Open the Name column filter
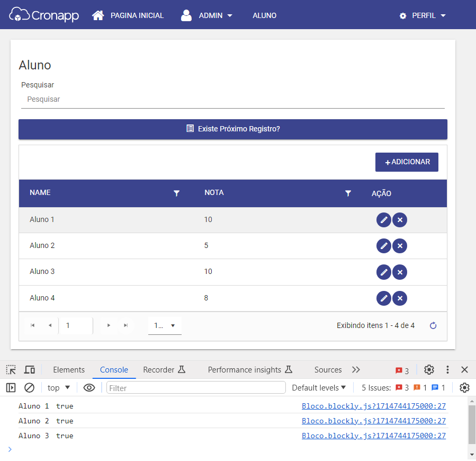The height and width of the screenshot is (461, 476). [x=176, y=193]
